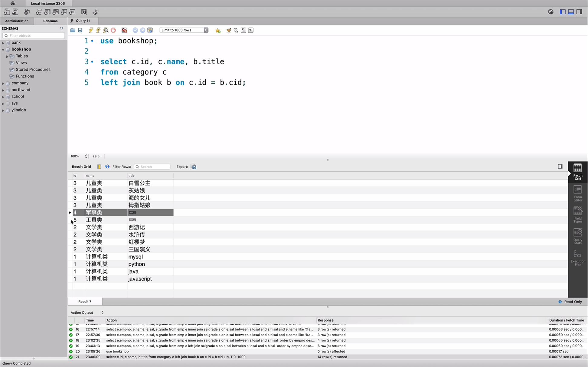Select the Views node under bookshop
588x367 pixels.
(21, 63)
